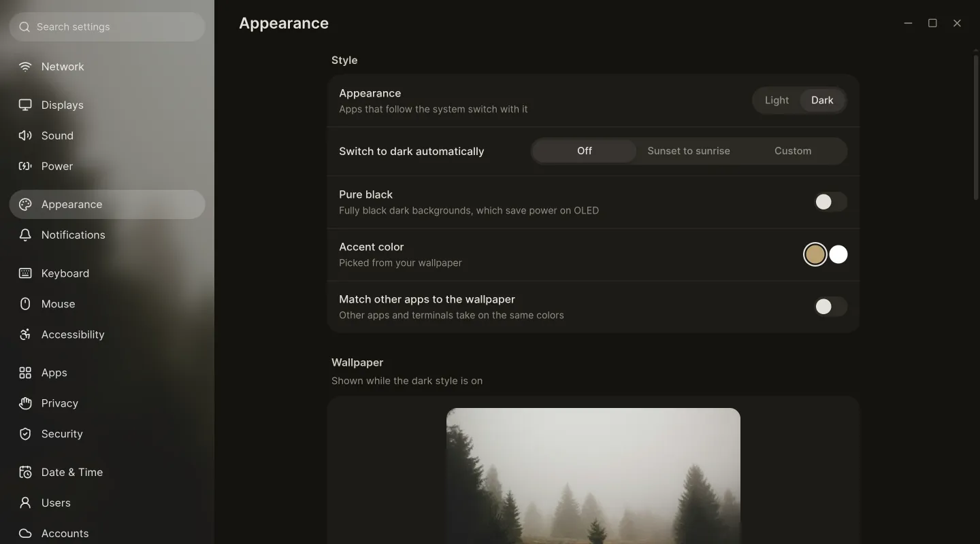
Task: Click the Network wifi icon
Action: coord(25,67)
